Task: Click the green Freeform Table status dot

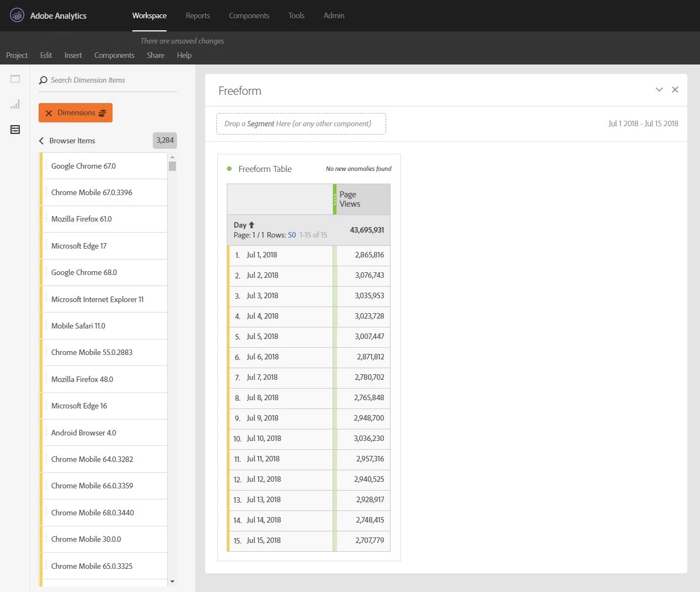Action: point(229,169)
